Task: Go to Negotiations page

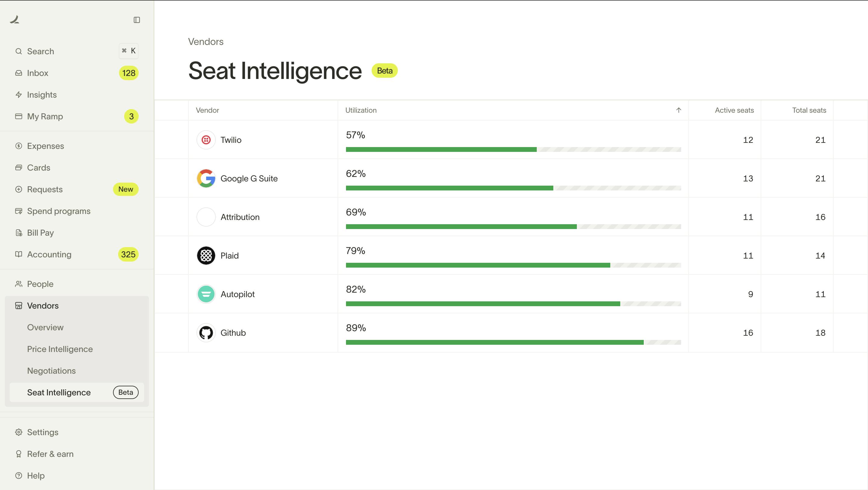Action: click(51, 371)
